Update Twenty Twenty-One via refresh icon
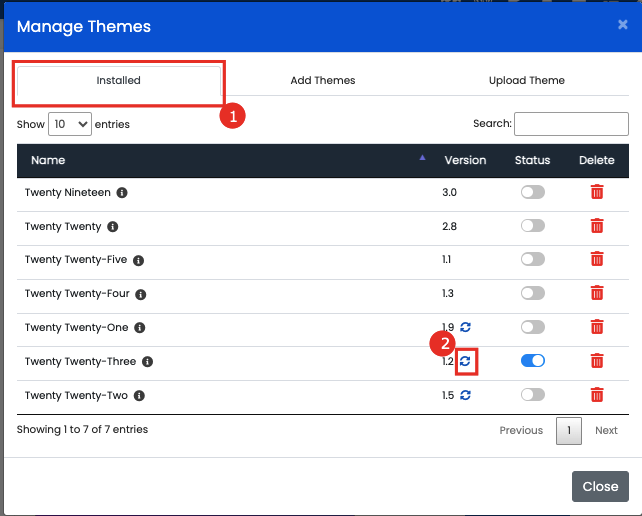Image resolution: width=642 pixels, height=516 pixels. [x=465, y=327]
